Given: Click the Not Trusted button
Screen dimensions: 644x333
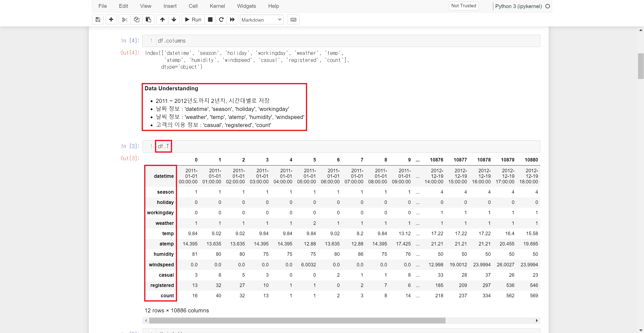Looking at the screenshot, I should coord(463,6).
